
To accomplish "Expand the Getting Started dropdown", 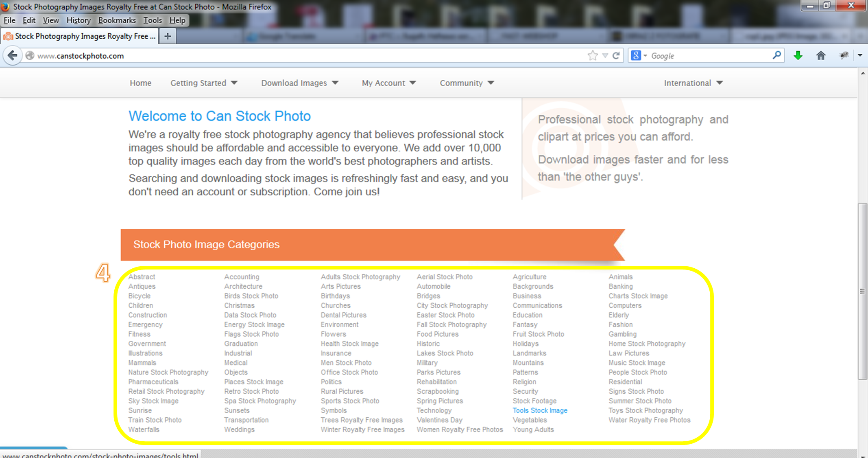I will 204,83.
